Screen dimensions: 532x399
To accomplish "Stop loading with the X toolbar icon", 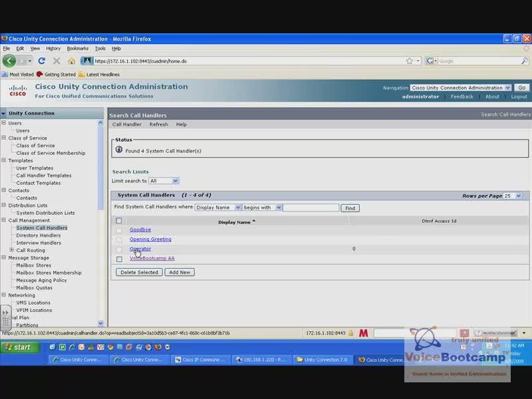I will pyautogui.click(x=57, y=61).
